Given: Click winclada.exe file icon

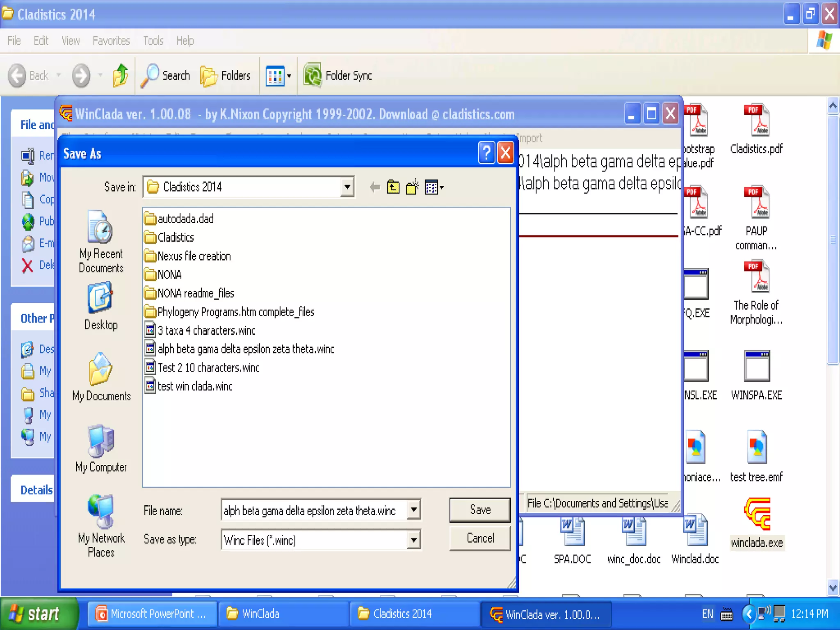Looking at the screenshot, I should (x=757, y=514).
